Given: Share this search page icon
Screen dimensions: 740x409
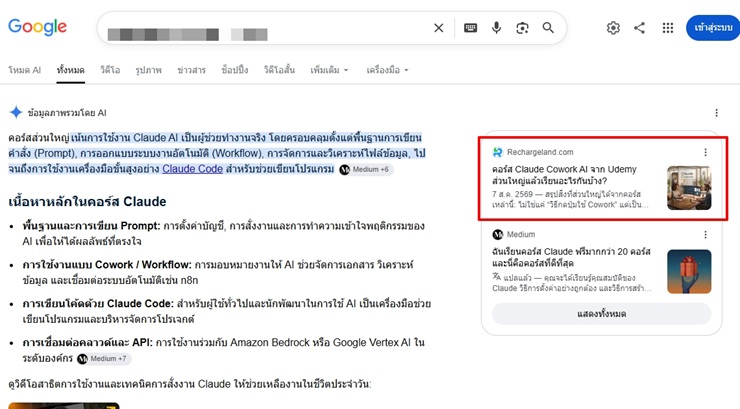Looking at the screenshot, I should point(639,28).
